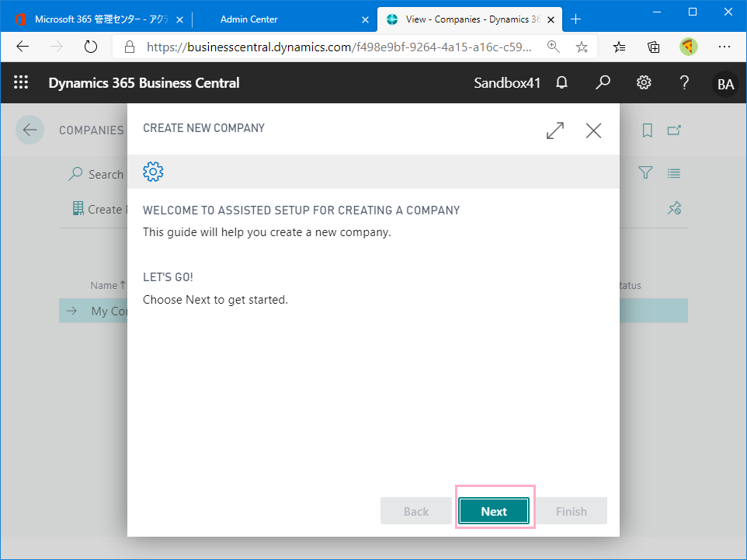Open Companies page in new window icon

pos(674,130)
